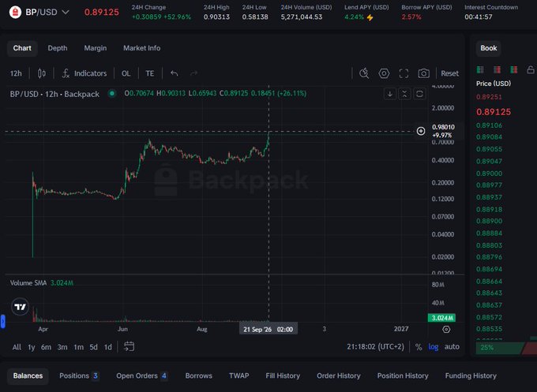Toggle auto scale mode

[452, 347]
